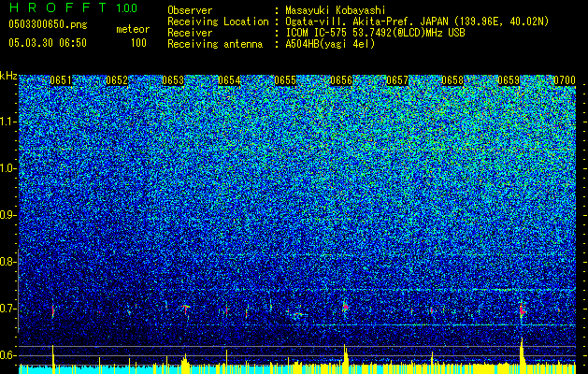Click the 0.7 kHz axis label
The height and width of the screenshot is (374, 588).
[x=7, y=309]
